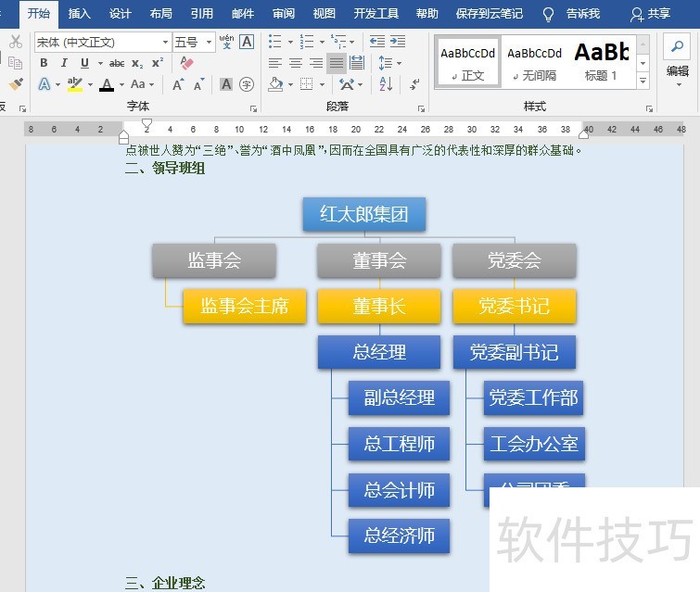Align text right
This screenshot has width=700, height=592.
point(315,63)
